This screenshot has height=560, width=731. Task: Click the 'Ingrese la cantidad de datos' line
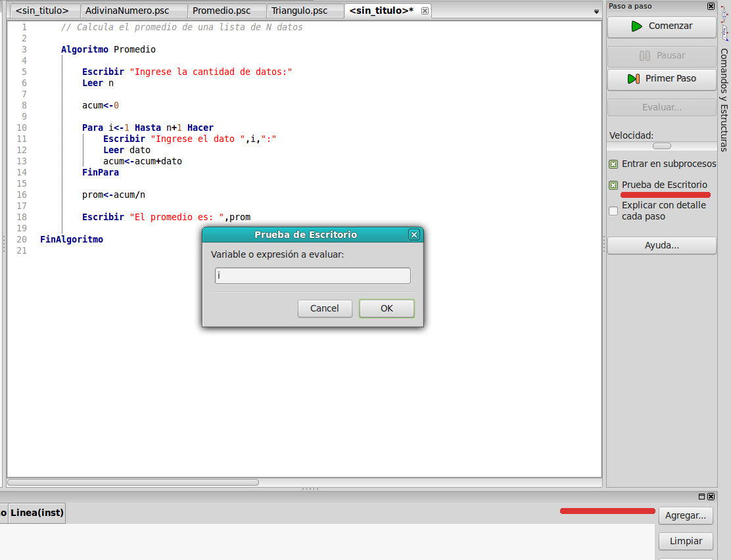point(187,72)
